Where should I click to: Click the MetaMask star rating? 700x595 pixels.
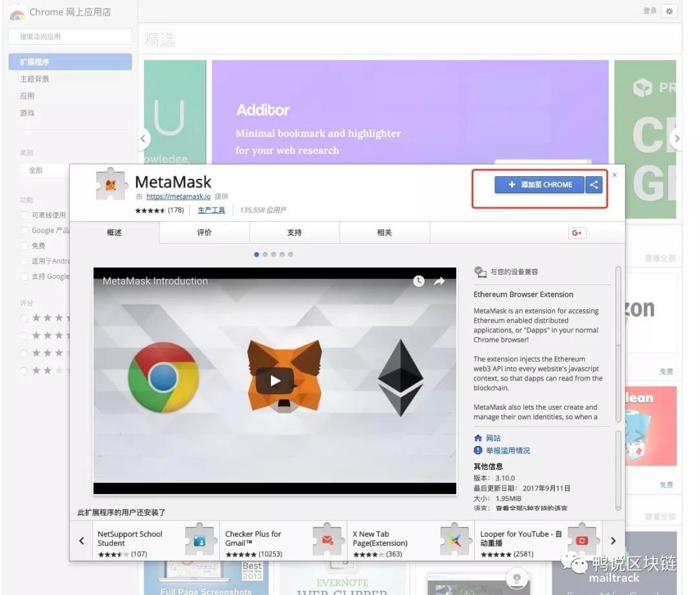[x=150, y=210]
